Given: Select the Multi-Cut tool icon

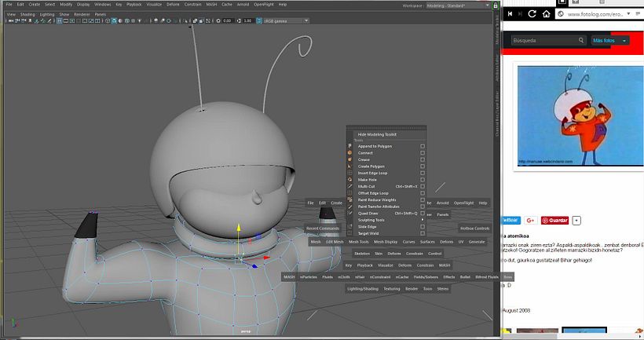Looking at the screenshot, I should click(x=349, y=186).
